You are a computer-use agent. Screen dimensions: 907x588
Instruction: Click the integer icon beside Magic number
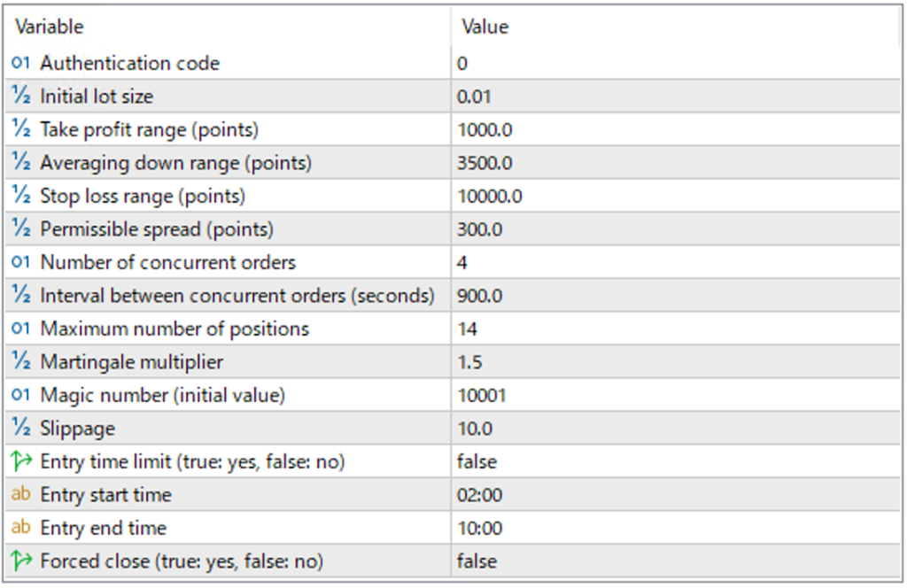point(21,395)
